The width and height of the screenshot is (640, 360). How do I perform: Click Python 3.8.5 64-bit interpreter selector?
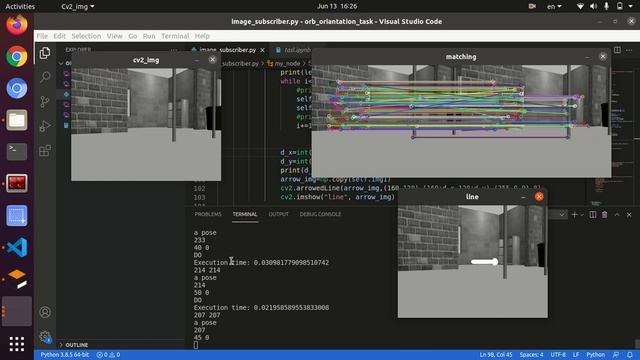[x=64, y=355]
